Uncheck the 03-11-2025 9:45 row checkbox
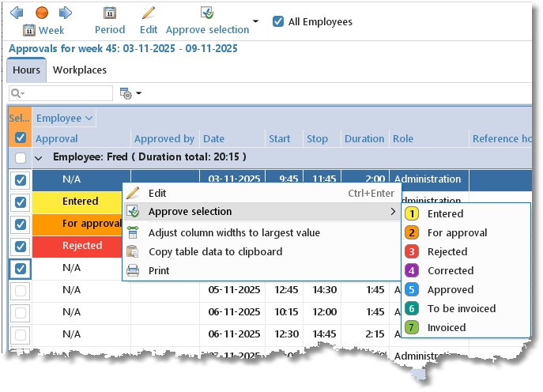 coord(21,180)
